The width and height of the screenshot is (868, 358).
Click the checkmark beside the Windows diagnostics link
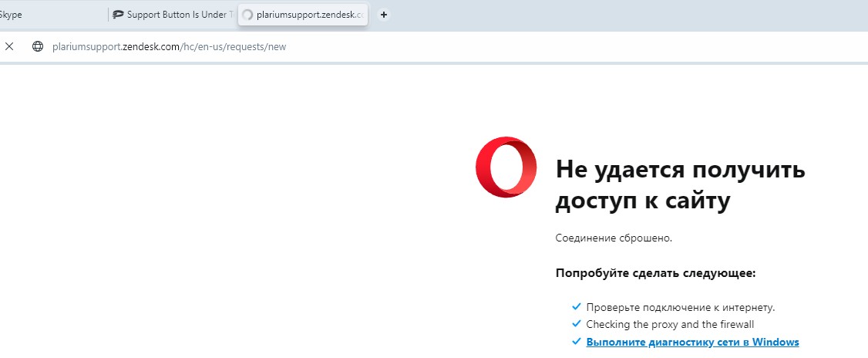[x=577, y=341]
